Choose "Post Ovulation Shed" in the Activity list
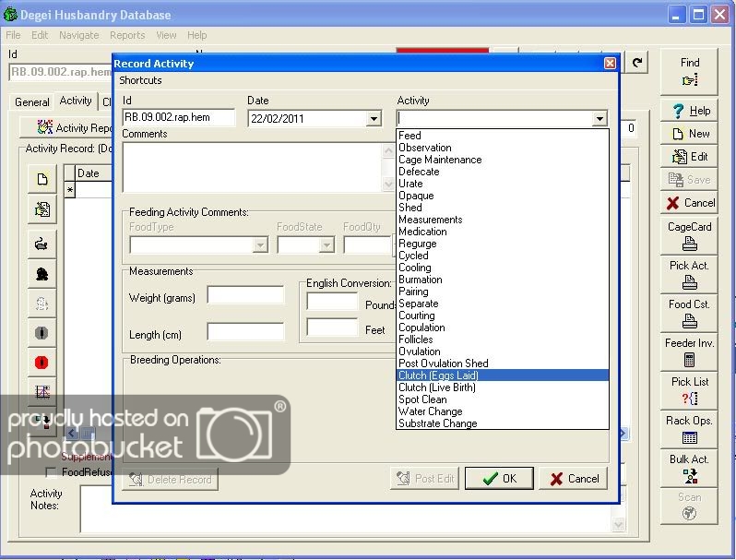 pos(443,363)
